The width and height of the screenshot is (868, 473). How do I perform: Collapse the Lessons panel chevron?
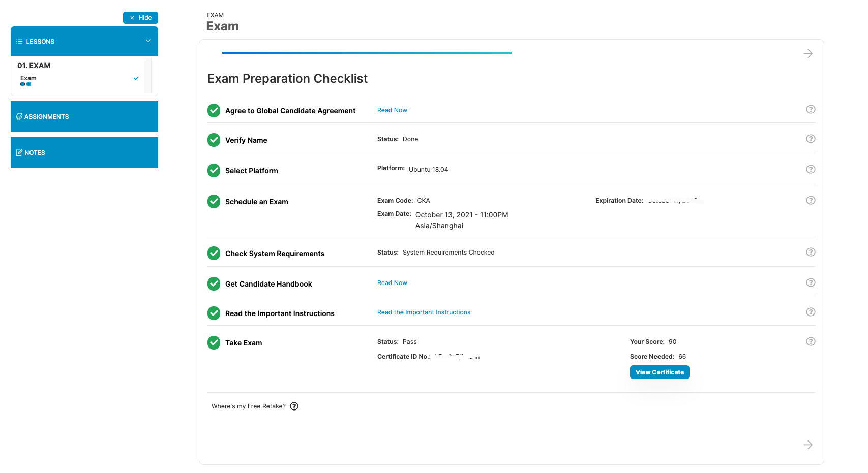(x=148, y=41)
